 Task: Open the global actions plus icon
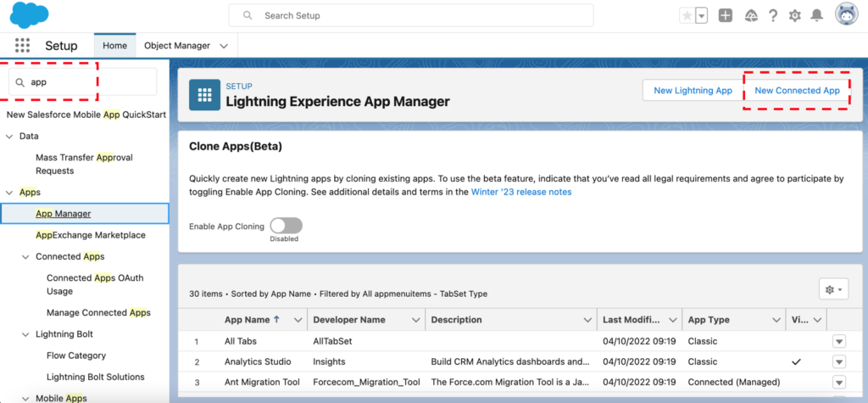click(x=726, y=15)
